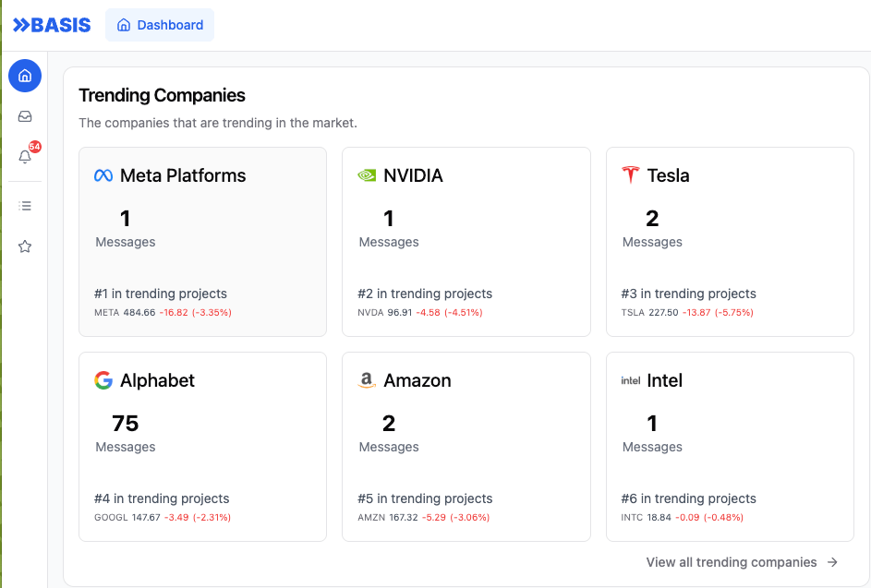The width and height of the screenshot is (871, 588).
Task: Open the list view sidebar icon
Action: click(25, 206)
